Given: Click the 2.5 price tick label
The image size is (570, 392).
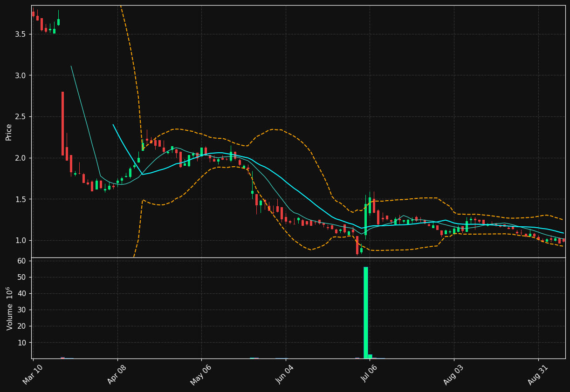Looking at the screenshot, I should coord(21,117).
